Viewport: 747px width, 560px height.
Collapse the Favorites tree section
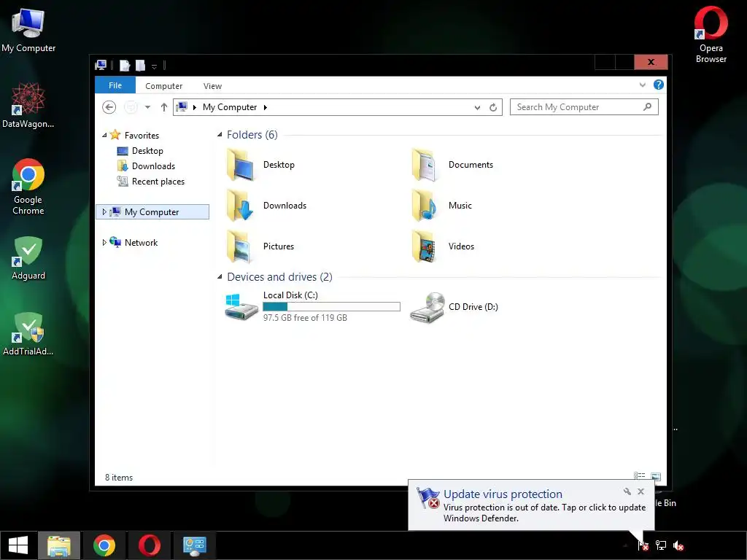pyautogui.click(x=104, y=135)
